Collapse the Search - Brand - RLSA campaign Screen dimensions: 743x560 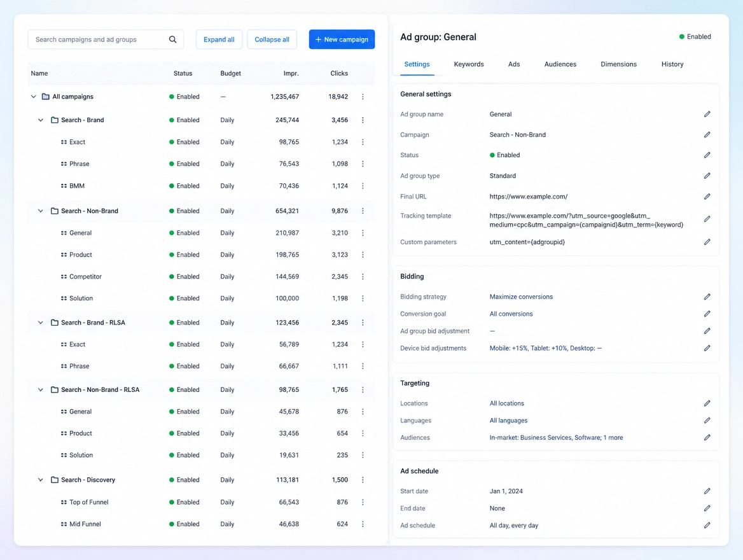click(41, 323)
